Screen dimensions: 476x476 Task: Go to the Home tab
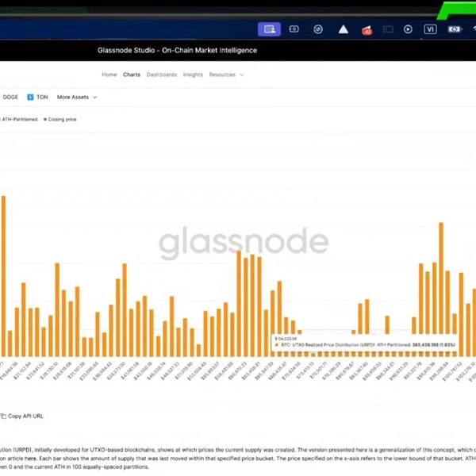click(x=109, y=75)
